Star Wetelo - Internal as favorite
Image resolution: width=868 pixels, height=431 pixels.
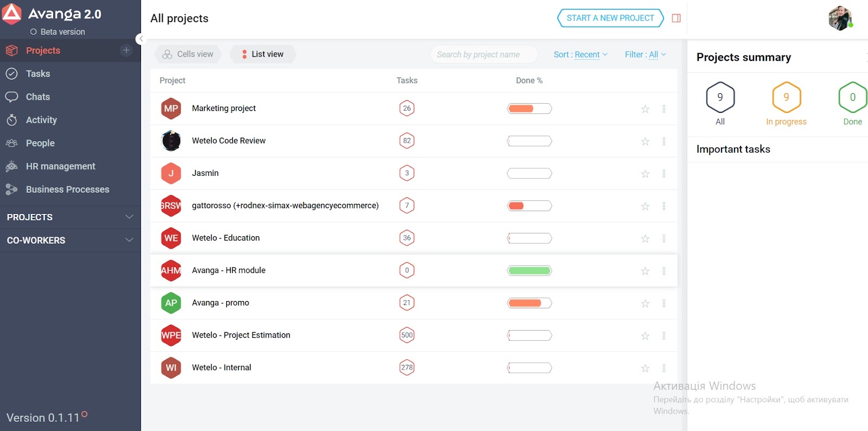[645, 368]
